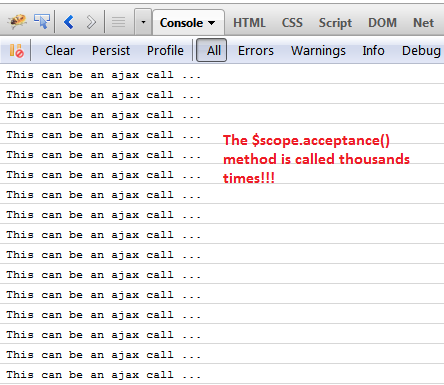Toggle the command line lines icon
This screenshot has width=444, height=385.
pos(118,22)
